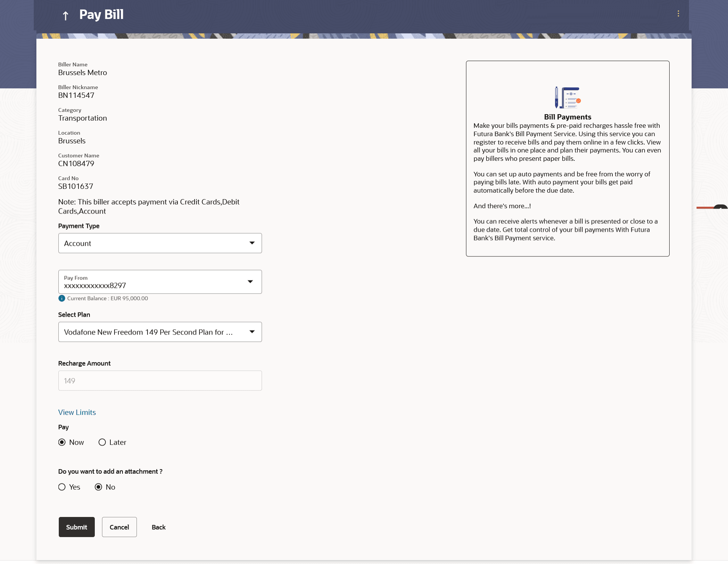Select the Pay Now radio option
This screenshot has height=564, width=728.
click(x=62, y=443)
